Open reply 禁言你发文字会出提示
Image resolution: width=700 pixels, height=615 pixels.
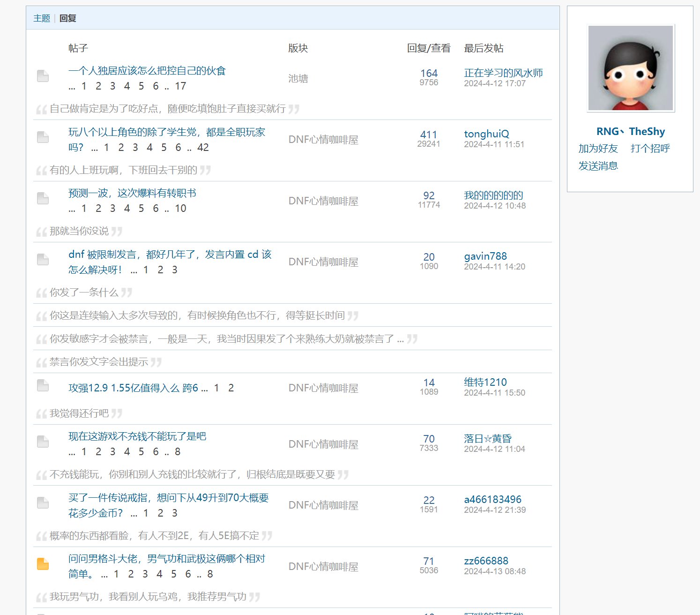99,362
